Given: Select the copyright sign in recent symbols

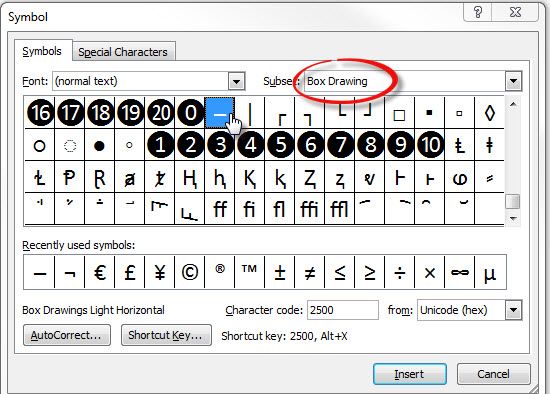Looking at the screenshot, I should [x=190, y=272].
